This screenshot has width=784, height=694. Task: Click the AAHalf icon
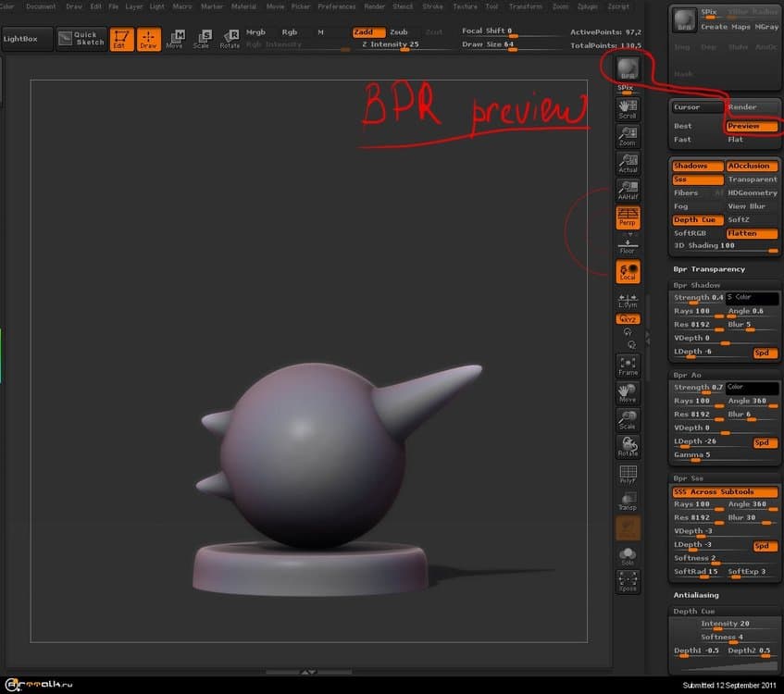click(x=628, y=190)
